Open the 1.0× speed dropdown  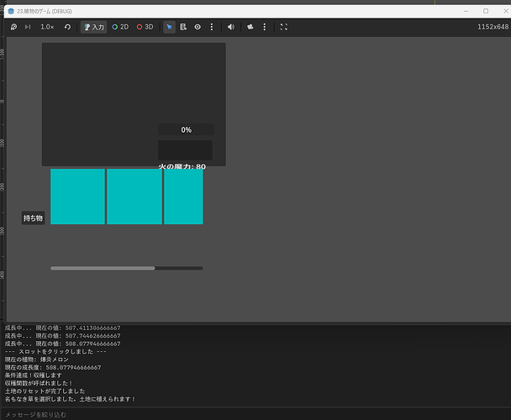click(x=47, y=27)
